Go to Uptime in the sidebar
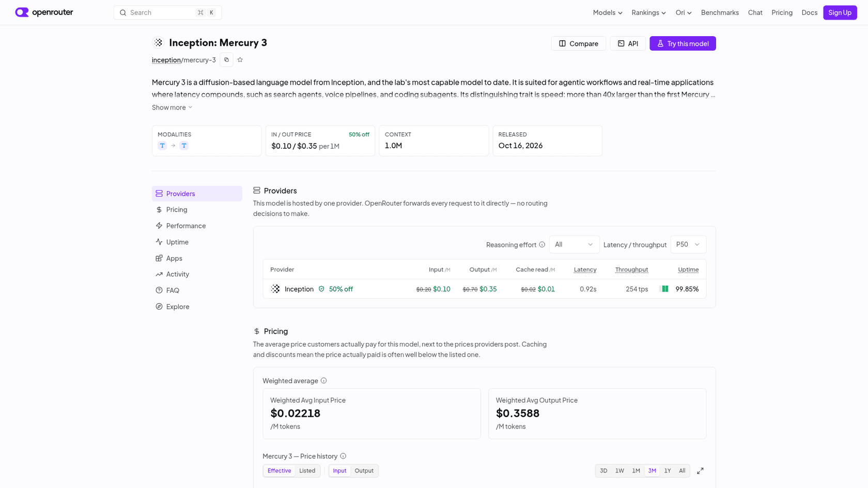This screenshot has width=868, height=488. tap(197, 242)
